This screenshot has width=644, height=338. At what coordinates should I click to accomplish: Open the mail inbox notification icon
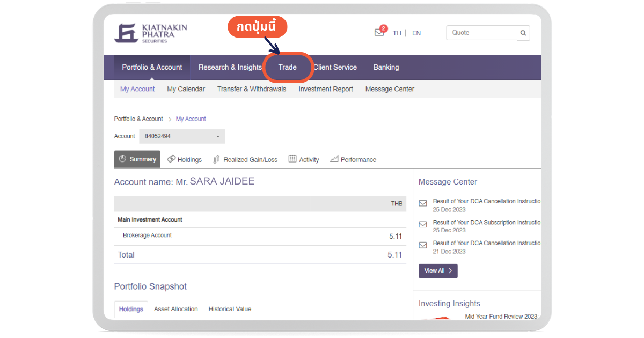click(379, 32)
